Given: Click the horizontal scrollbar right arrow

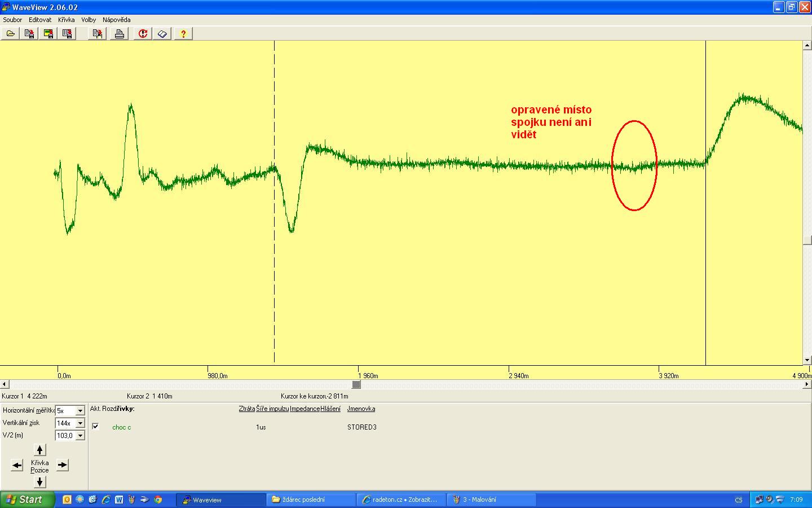Looking at the screenshot, I should 807,384.
